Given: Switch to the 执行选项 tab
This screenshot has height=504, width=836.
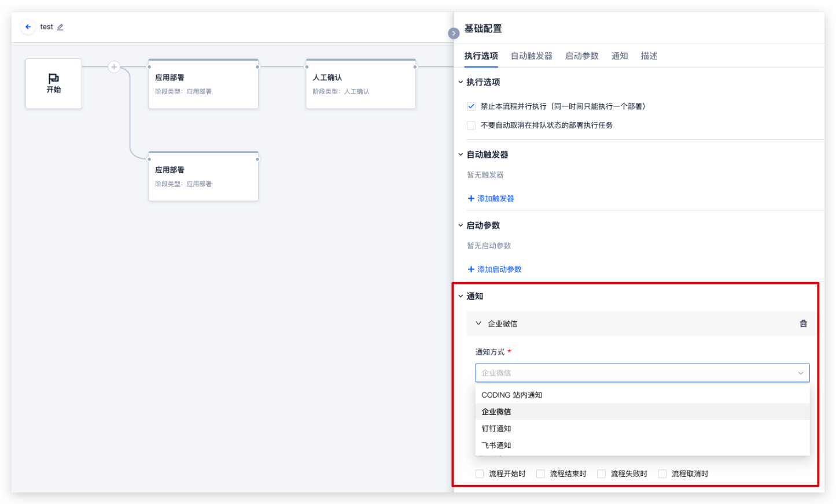Looking at the screenshot, I should [481, 56].
